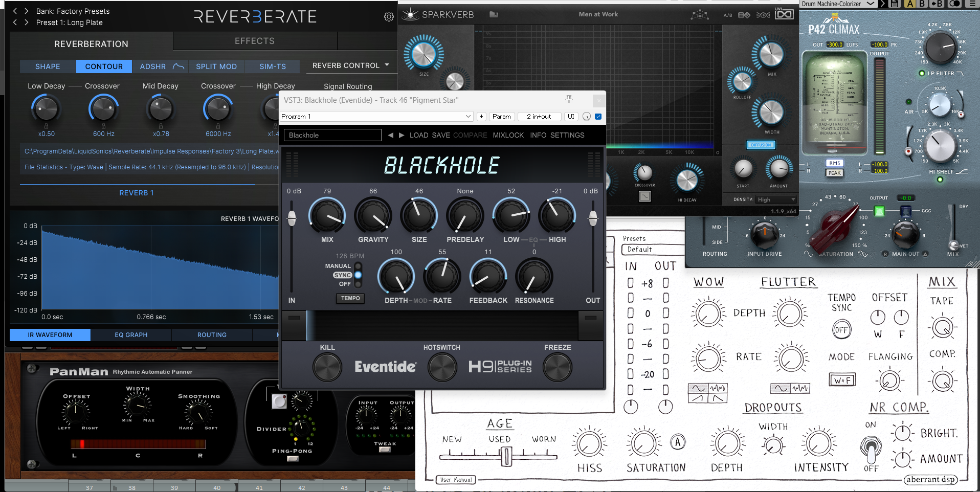Open the Sparkverb preset folder icon
This screenshot has width=980, height=492.
tap(494, 14)
